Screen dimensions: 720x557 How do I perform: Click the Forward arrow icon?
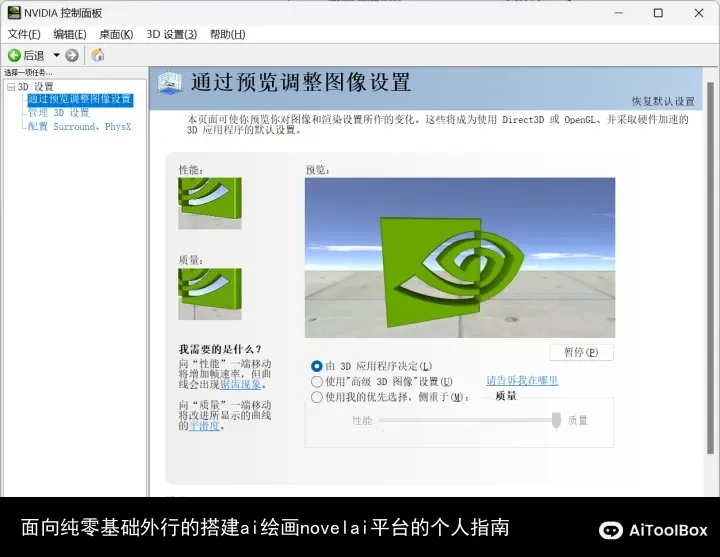coord(72,56)
